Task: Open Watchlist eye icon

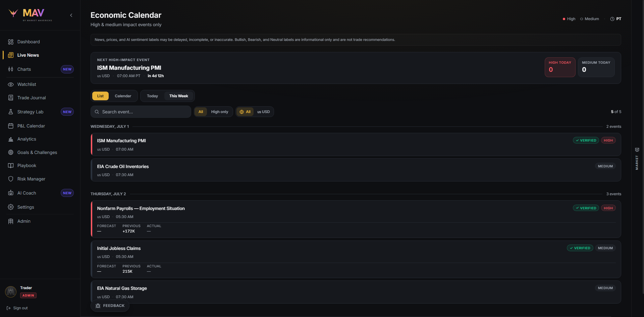Action: [11, 85]
